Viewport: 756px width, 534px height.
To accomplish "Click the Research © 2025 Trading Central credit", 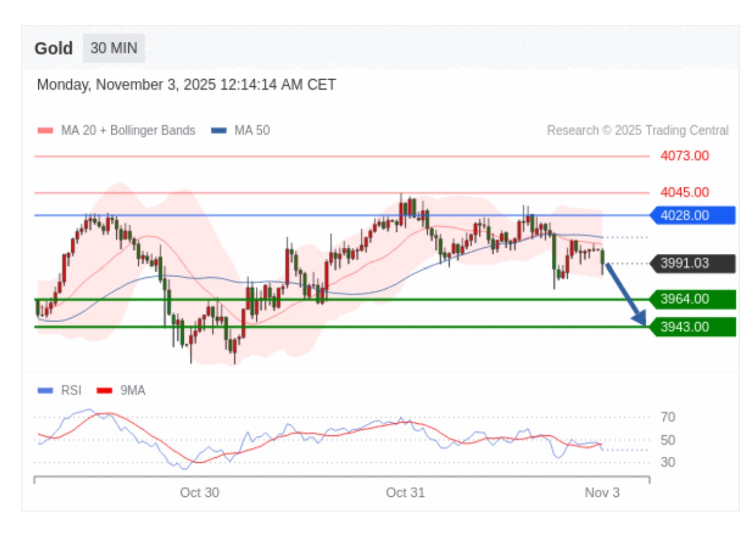I will (637, 131).
